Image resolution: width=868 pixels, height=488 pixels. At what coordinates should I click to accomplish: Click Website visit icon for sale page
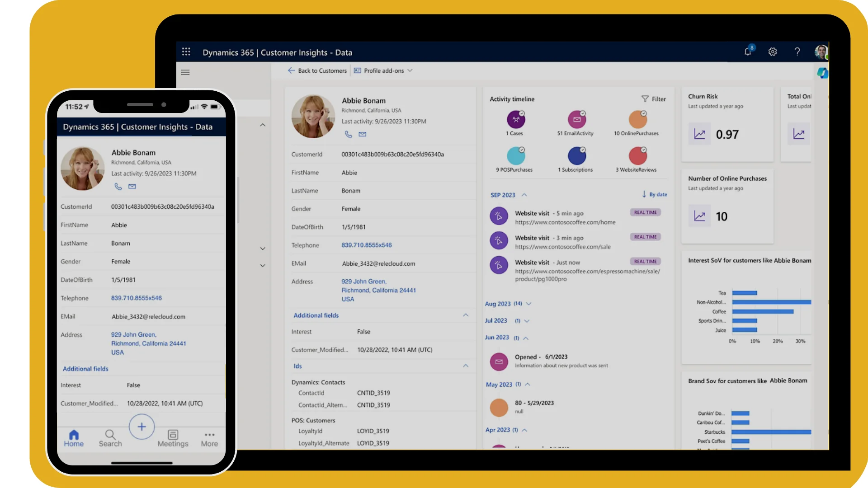(499, 241)
